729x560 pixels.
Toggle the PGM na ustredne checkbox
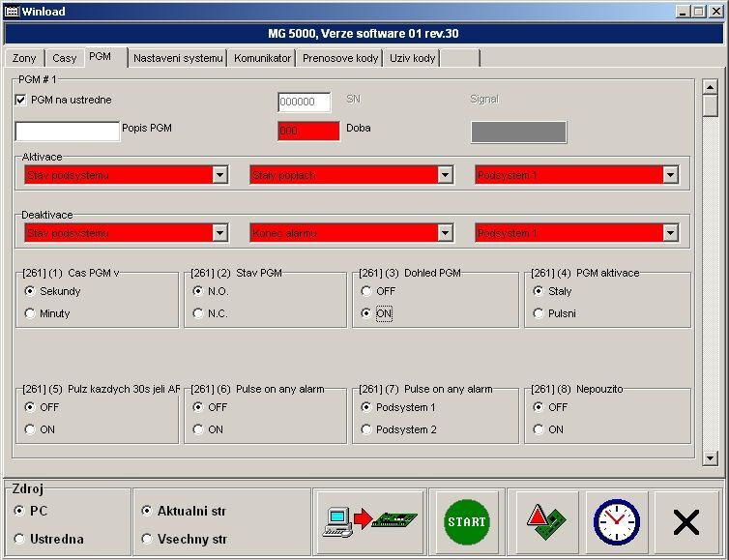point(21,100)
